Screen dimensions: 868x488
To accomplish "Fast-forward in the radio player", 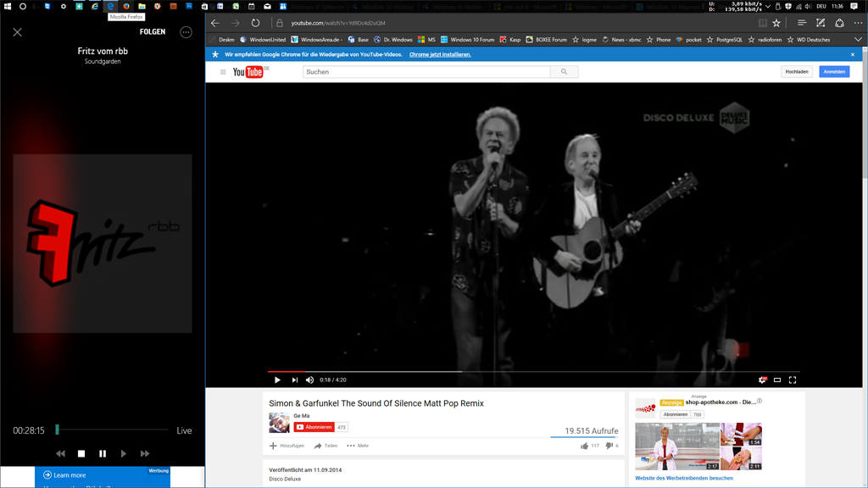I will pyautogui.click(x=144, y=454).
